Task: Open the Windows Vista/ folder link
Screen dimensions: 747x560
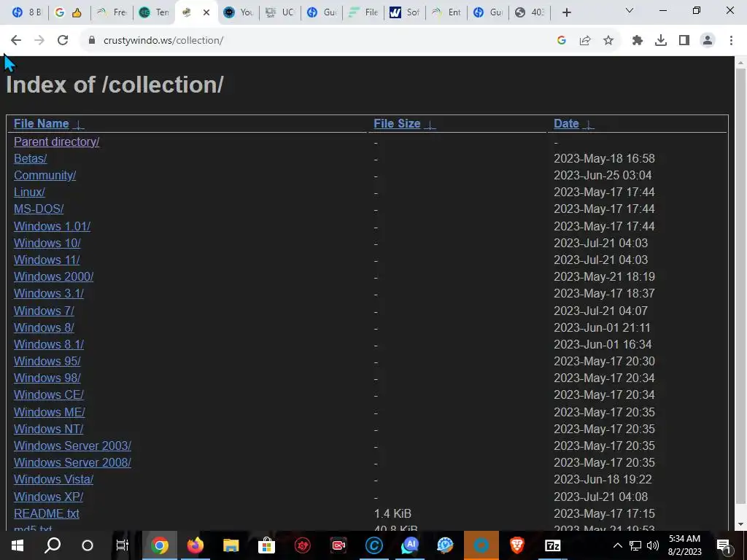Action: point(53,480)
